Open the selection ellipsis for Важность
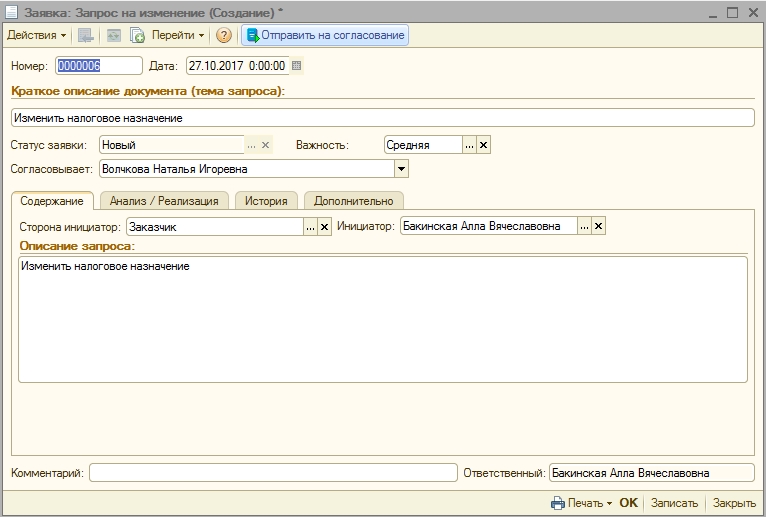Screen dimensions: 766x517 [469, 145]
